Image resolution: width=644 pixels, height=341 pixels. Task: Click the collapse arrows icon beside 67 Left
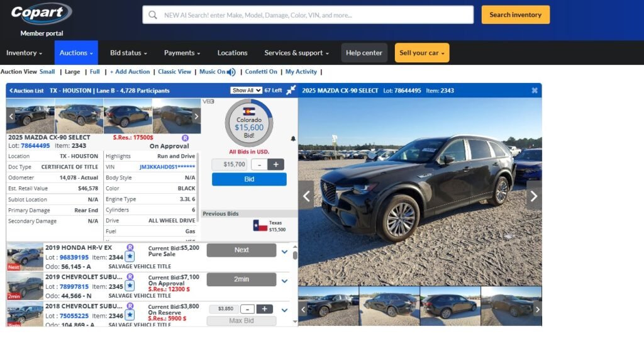click(291, 91)
